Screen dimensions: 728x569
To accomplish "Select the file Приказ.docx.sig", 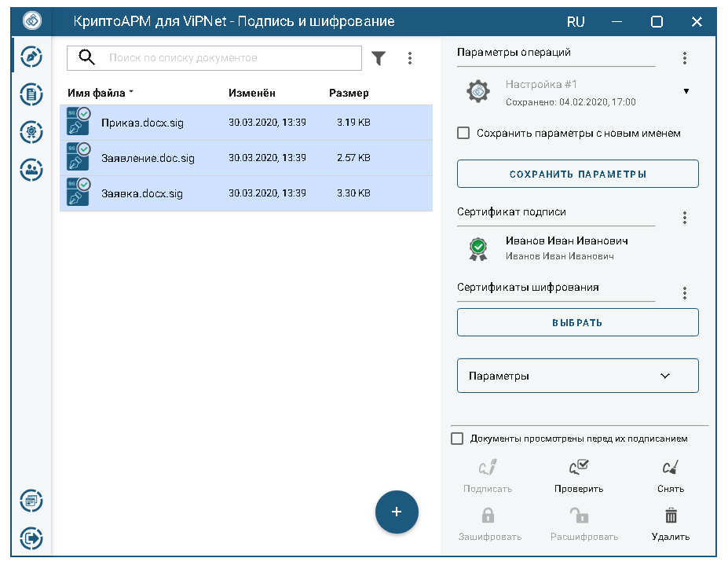I will coord(246,123).
